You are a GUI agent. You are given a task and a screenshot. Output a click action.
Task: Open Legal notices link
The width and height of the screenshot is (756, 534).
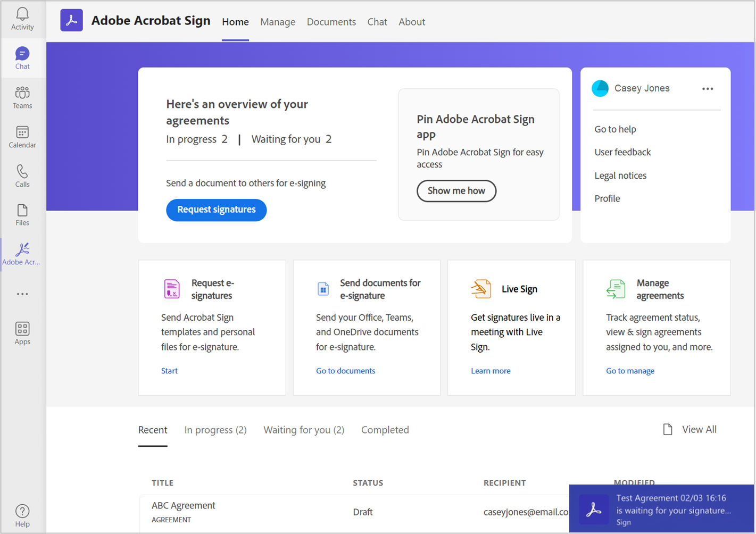coord(620,176)
